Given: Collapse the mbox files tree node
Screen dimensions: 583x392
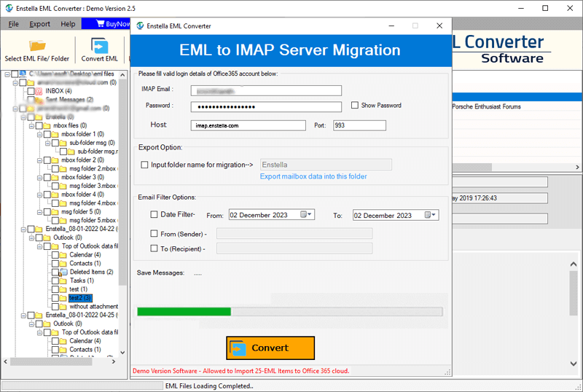Looking at the screenshot, I should (31, 126).
